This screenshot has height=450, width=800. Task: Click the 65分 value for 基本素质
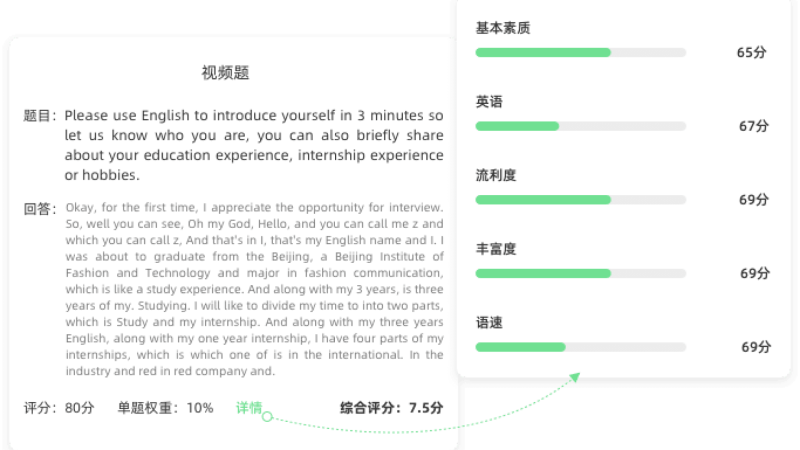752,52
